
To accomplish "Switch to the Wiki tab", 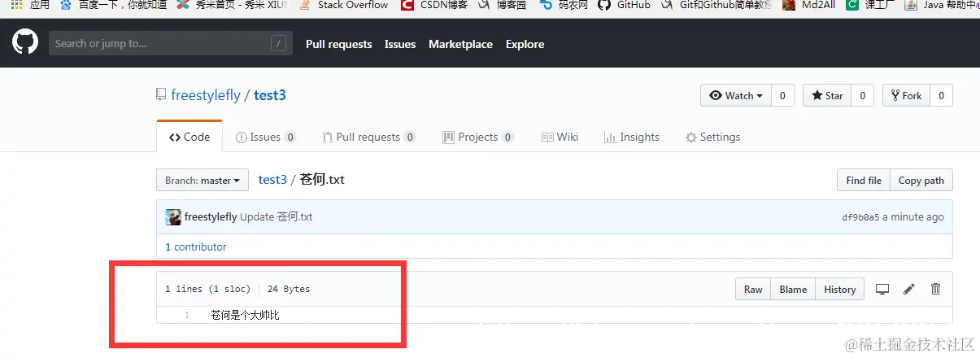I will 560,137.
